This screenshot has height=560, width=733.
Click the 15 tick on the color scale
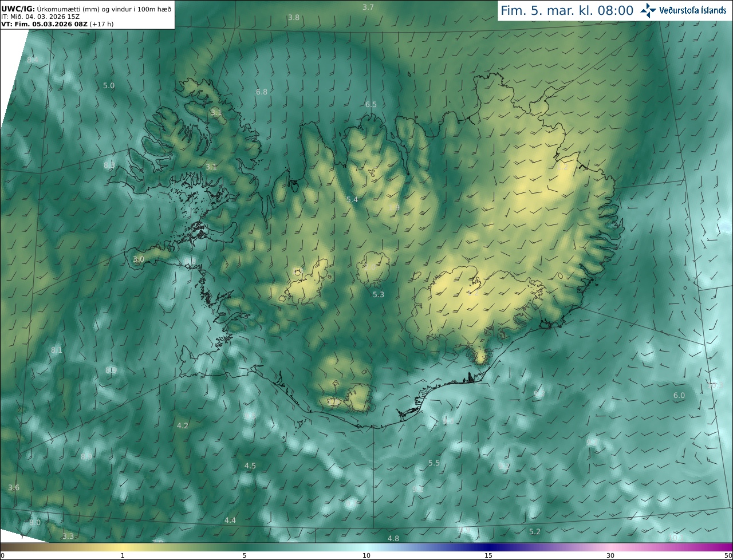point(488,555)
